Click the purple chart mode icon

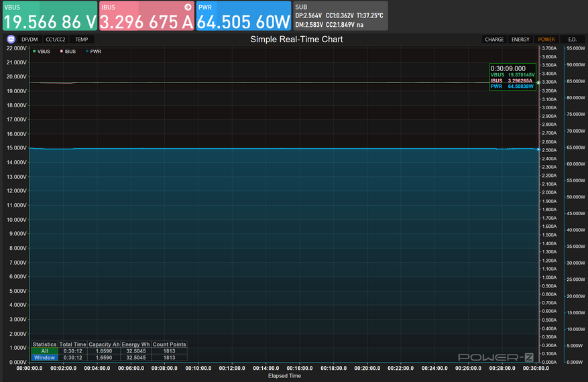(x=11, y=39)
